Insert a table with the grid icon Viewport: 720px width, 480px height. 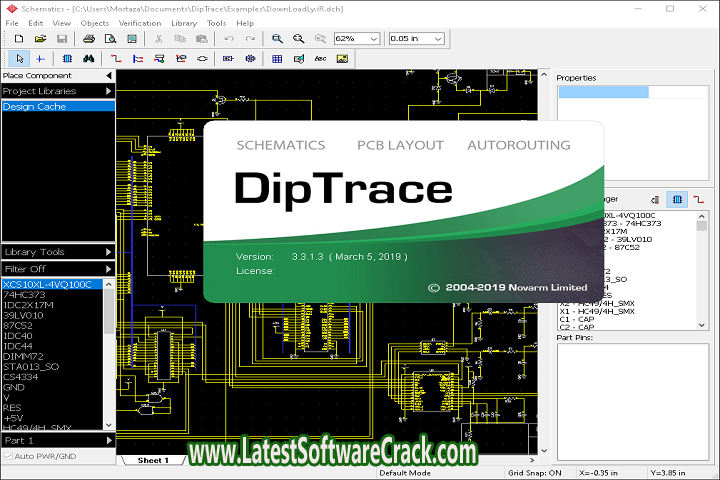277,59
